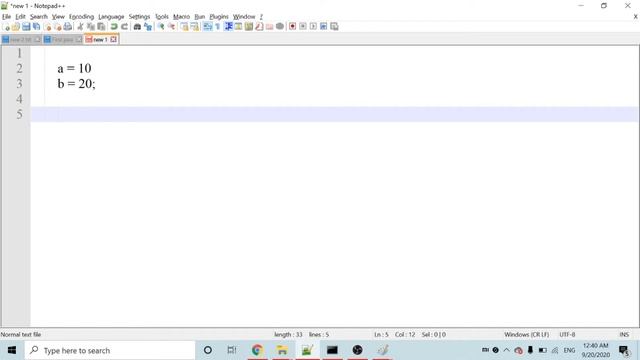Play back the recorded macro

[313, 27]
